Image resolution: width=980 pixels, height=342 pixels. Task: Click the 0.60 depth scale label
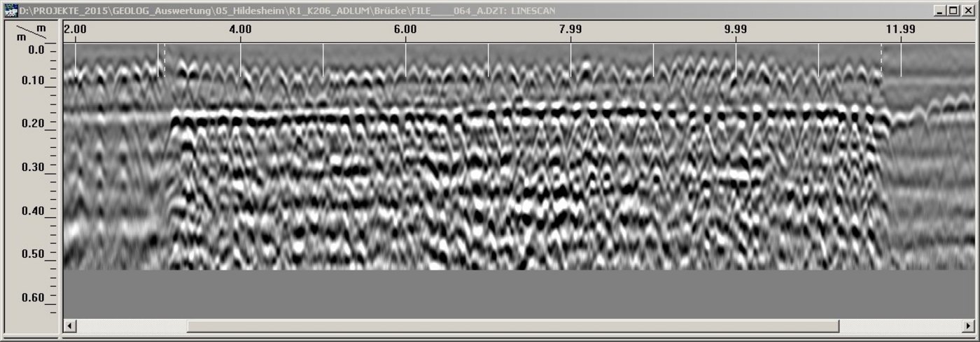click(33, 297)
